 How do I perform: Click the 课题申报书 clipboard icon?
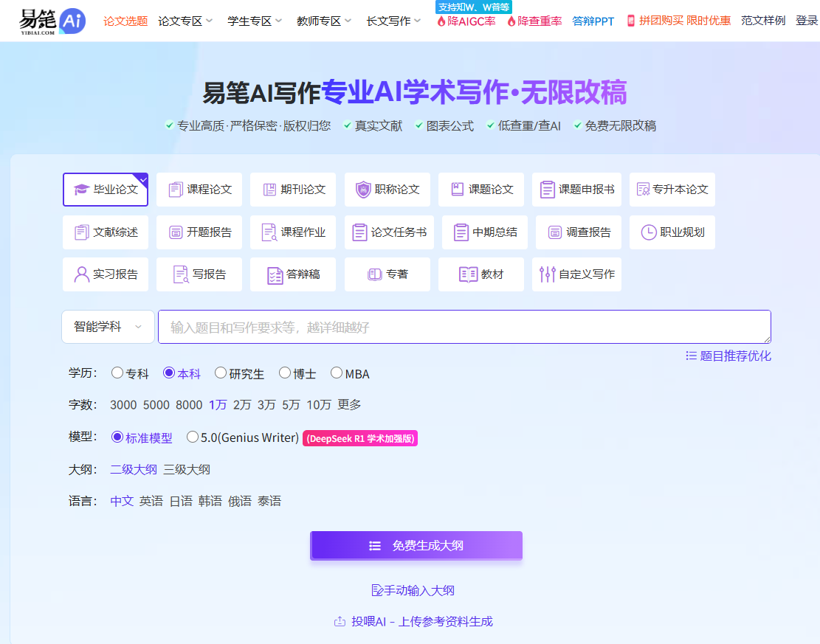click(547, 190)
